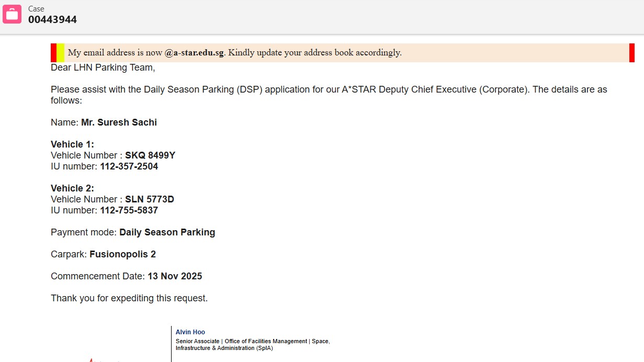The width and height of the screenshot is (644, 362).
Task: Click the Fusionopolis 2 carpark text
Action: [122, 254]
